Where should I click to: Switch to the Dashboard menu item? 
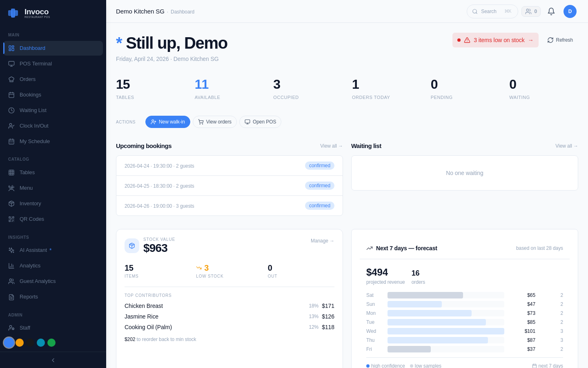coord(32,48)
